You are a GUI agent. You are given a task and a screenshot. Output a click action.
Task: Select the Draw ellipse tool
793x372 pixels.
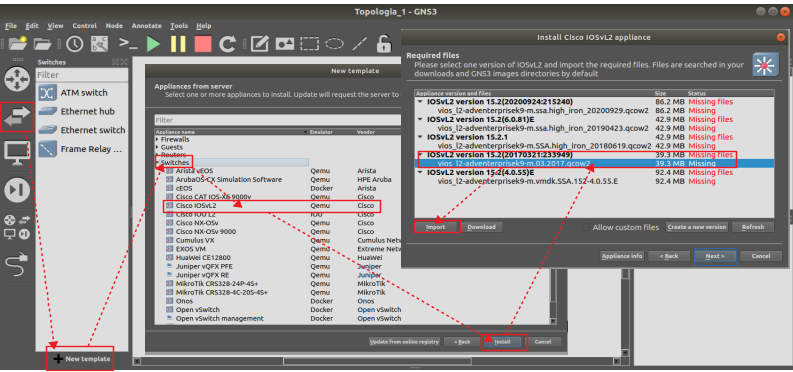tap(334, 43)
